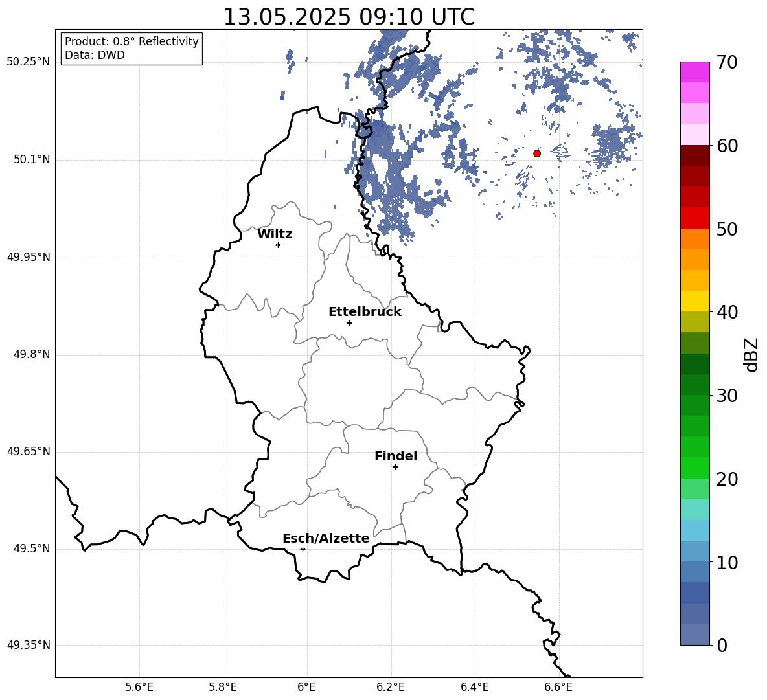Click the magenta top colorbar segment
Image resolution: width=767 pixels, height=700 pixels.
(695, 72)
